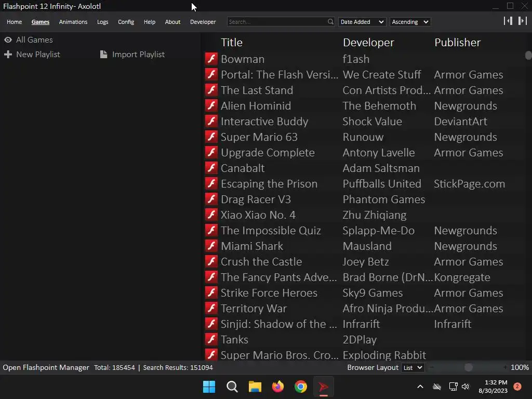Click the Publisher column header

457,43
